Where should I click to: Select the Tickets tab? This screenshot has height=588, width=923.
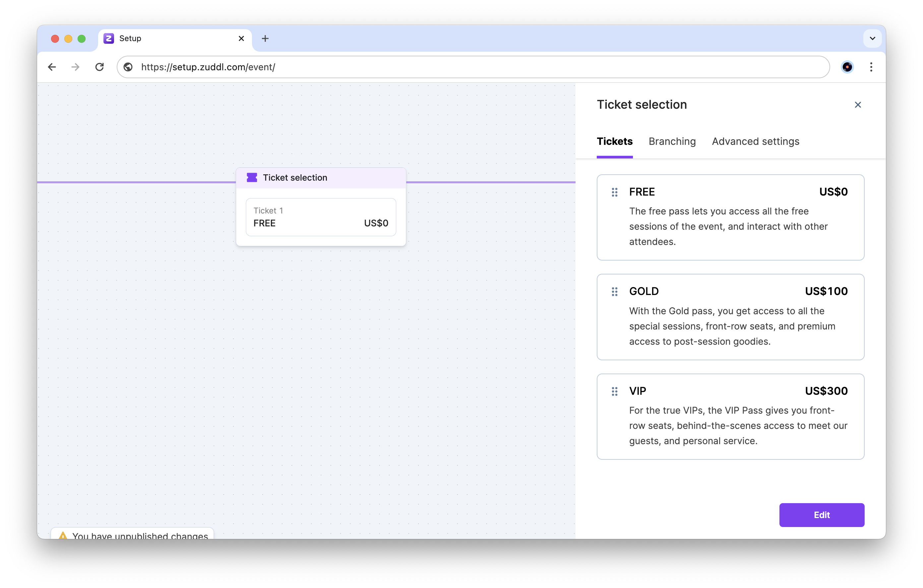point(614,142)
